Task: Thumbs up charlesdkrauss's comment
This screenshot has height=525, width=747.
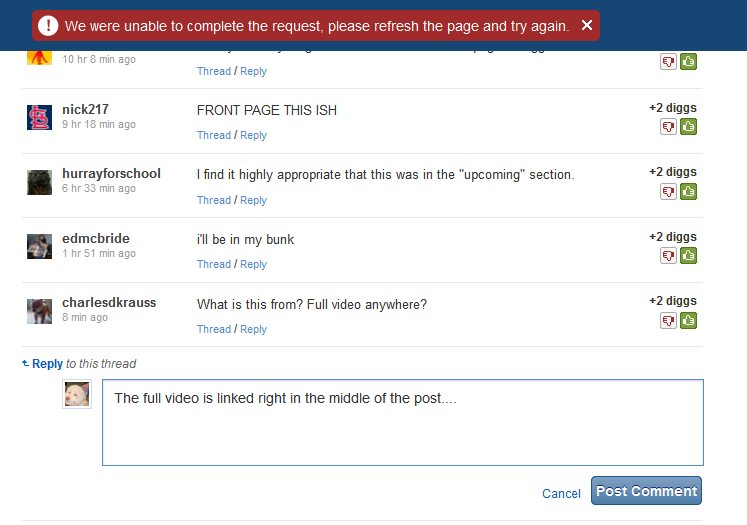Action: (688, 321)
